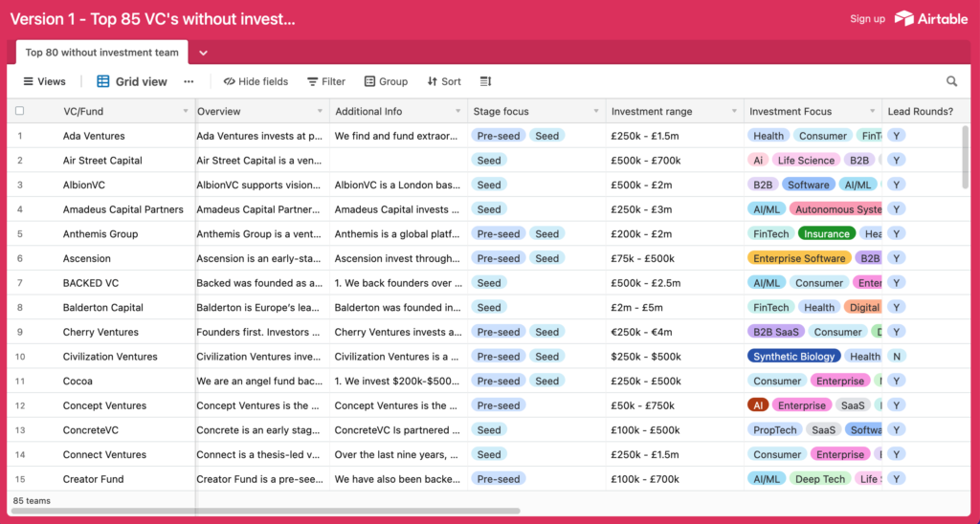Expand the Investment Focus column dropdown
The image size is (980, 524).
coord(872,112)
